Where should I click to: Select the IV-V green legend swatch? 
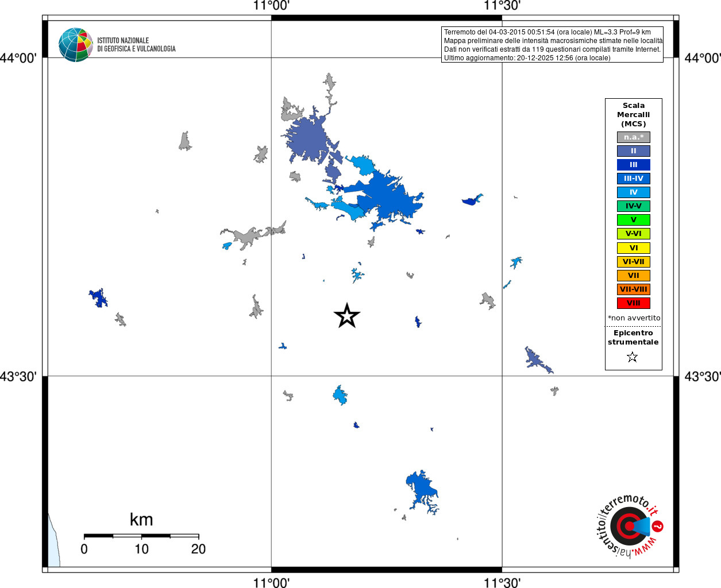tap(634, 206)
